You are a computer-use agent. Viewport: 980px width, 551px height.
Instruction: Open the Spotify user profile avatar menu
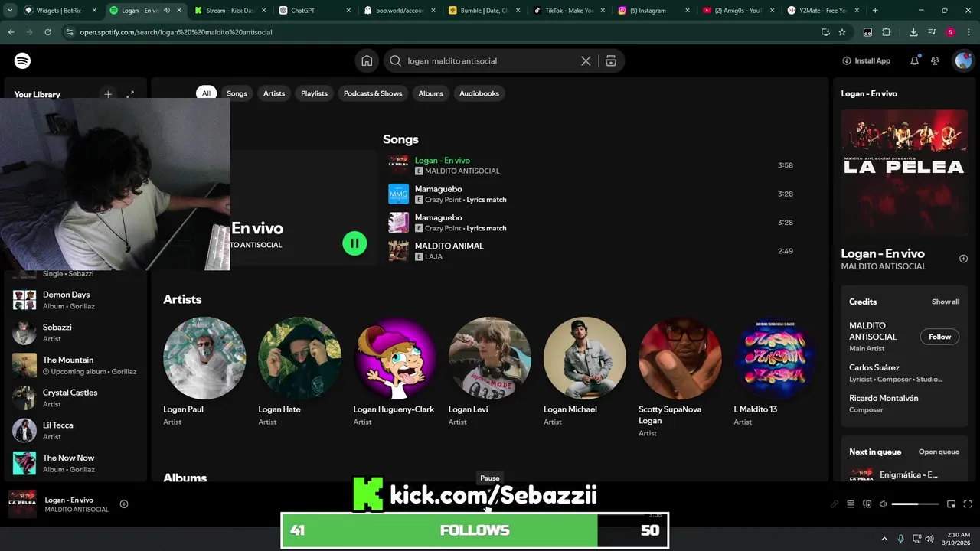coord(962,60)
